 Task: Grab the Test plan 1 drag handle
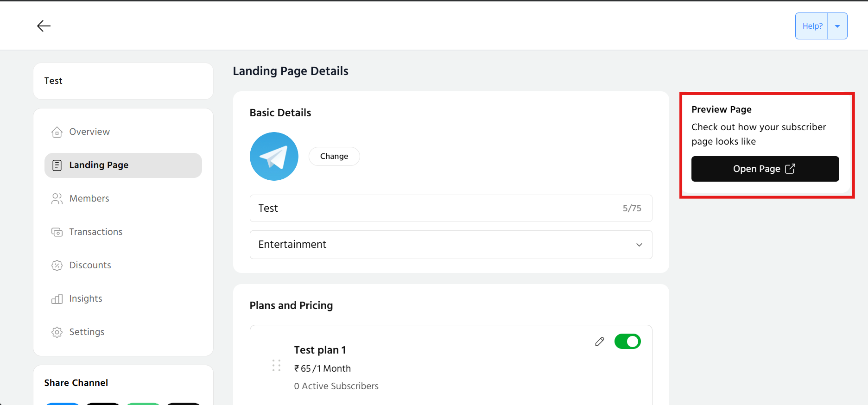tap(277, 366)
